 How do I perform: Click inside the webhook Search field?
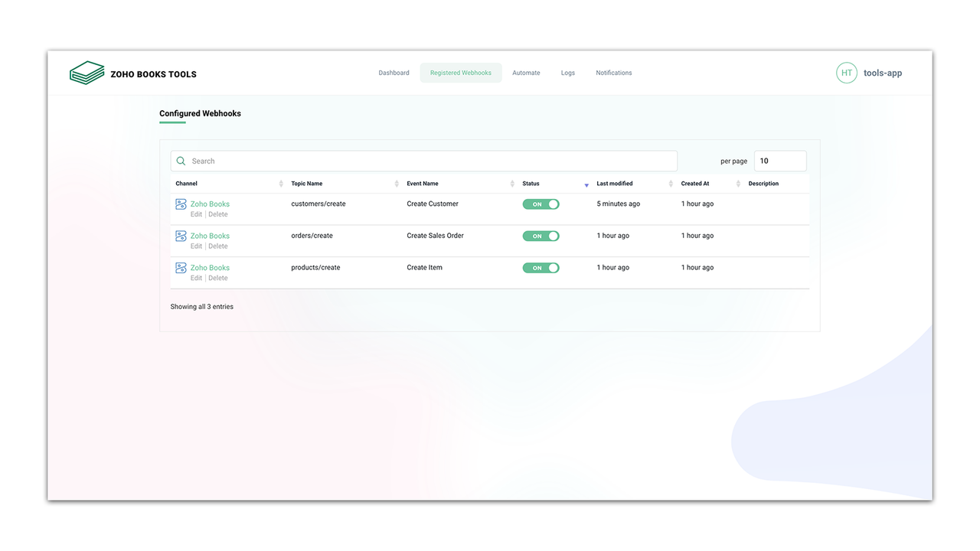click(x=424, y=161)
